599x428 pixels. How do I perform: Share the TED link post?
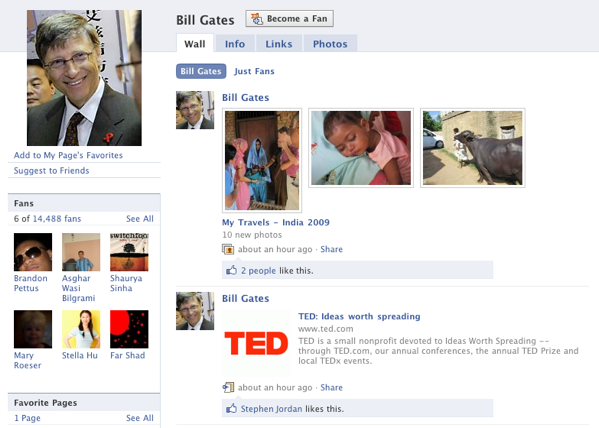331,387
